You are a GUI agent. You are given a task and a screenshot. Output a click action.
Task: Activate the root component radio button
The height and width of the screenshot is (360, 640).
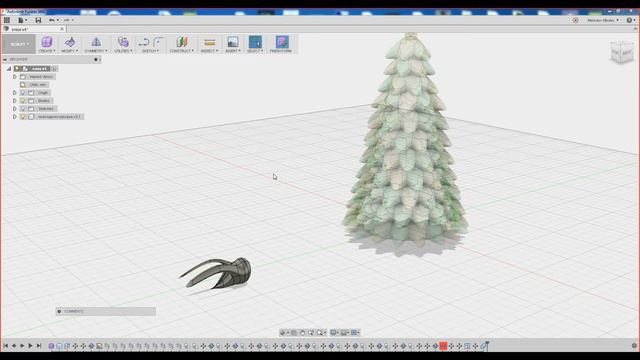(54, 69)
